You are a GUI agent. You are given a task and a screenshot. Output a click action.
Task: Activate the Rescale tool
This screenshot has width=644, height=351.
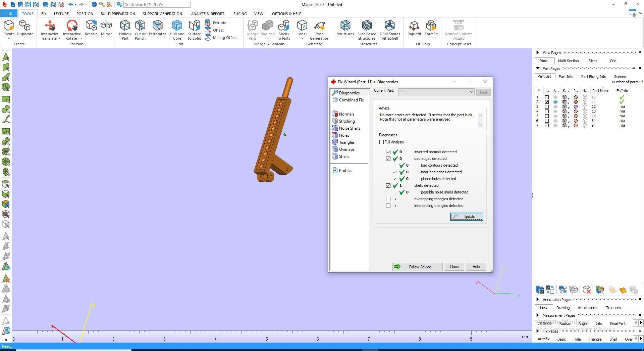[91, 28]
